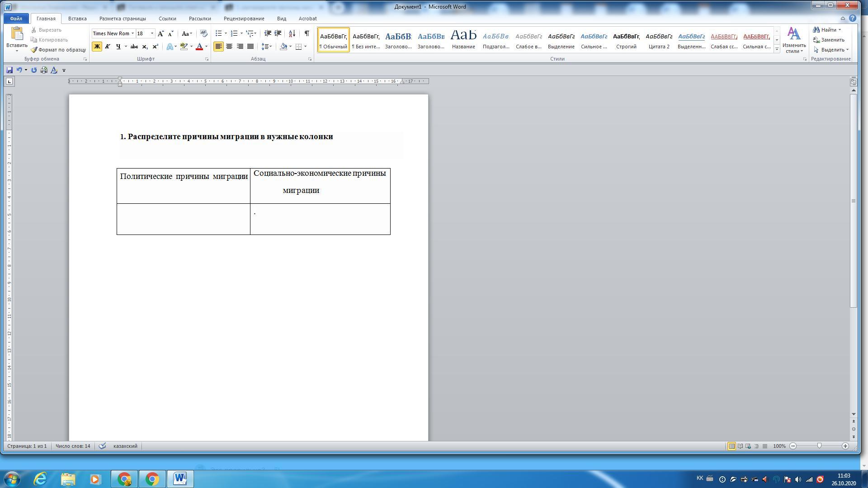The height and width of the screenshot is (488, 868).
Task: Click inside the empty left table cell
Action: click(x=183, y=219)
